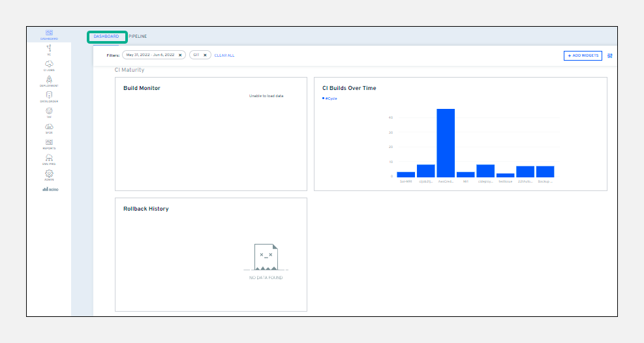Switch to the Pipeline tab

[x=138, y=37]
